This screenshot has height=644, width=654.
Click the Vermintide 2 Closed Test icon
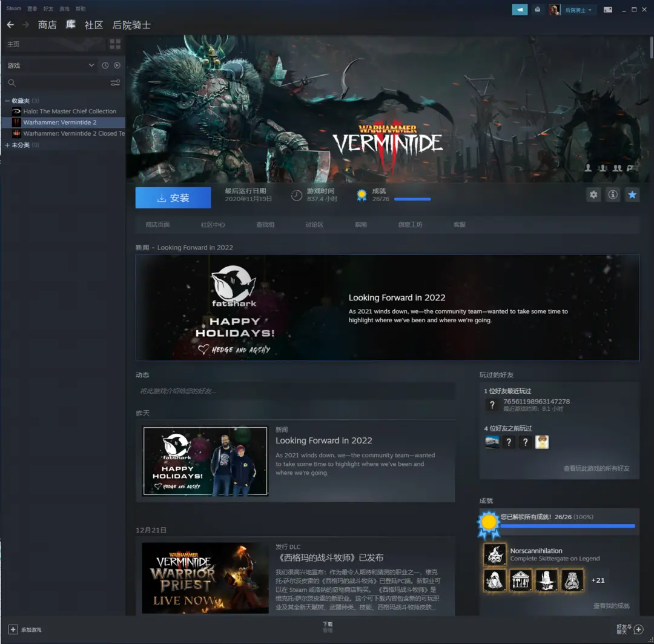(16, 133)
